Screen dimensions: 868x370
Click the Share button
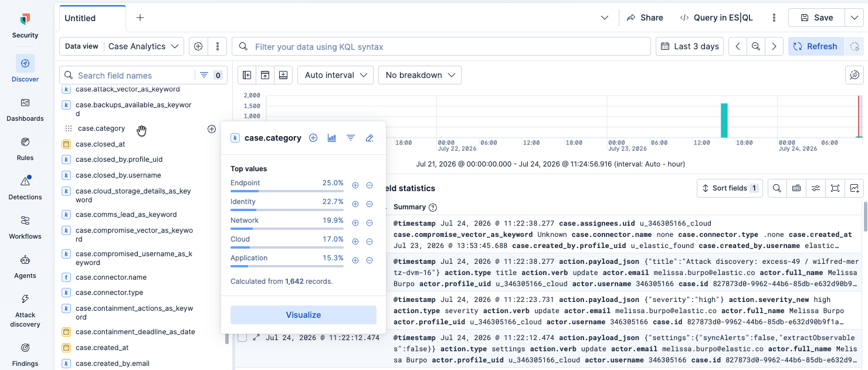[x=645, y=18]
